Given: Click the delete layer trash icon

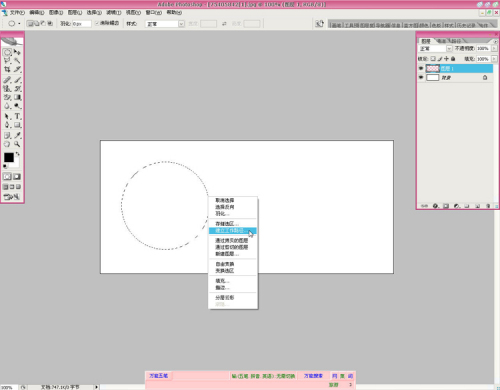Looking at the screenshot, I should coord(488,206).
